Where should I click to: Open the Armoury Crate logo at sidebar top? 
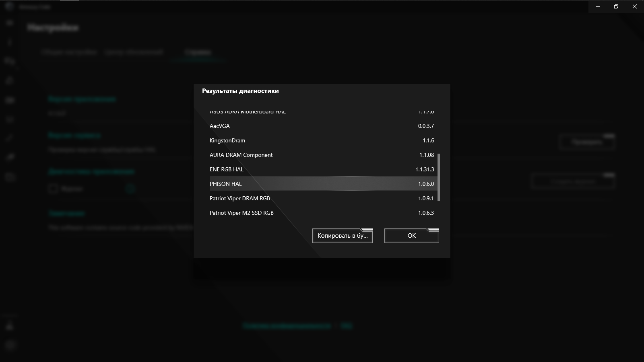pos(9,7)
